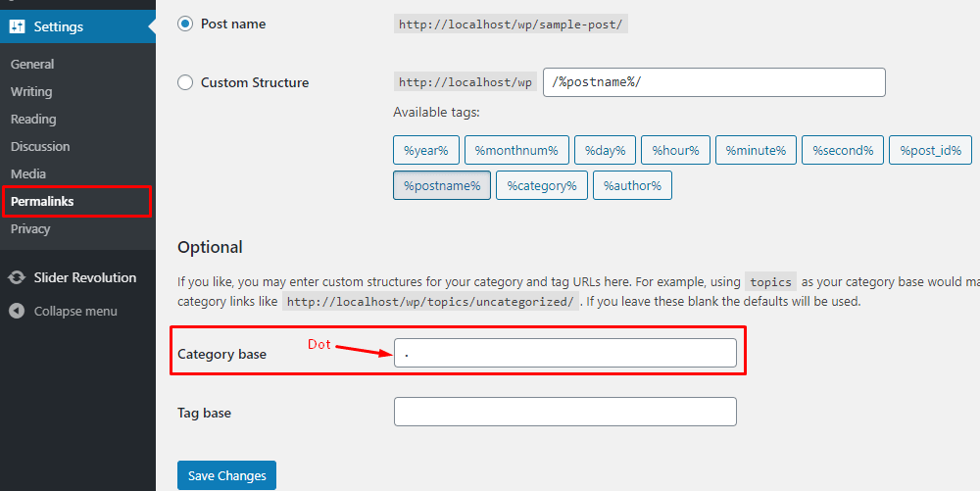Click the sample-post URL example text
Screen dimensions: 980x491
(511, 25)
